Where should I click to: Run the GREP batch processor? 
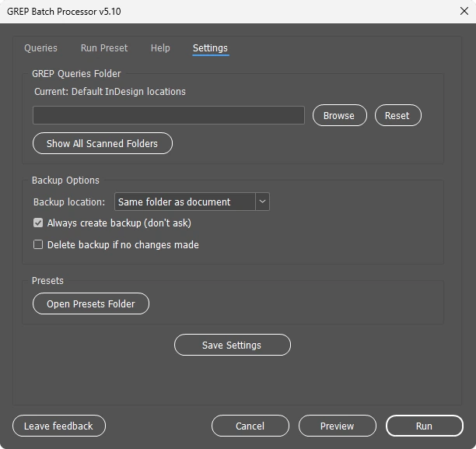(x=425, y=426)
